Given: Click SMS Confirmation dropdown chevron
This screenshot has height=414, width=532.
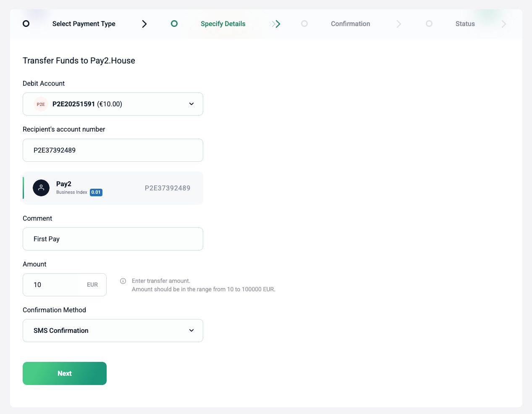Looking at the screenshot, I should click(x=191, y=330).
